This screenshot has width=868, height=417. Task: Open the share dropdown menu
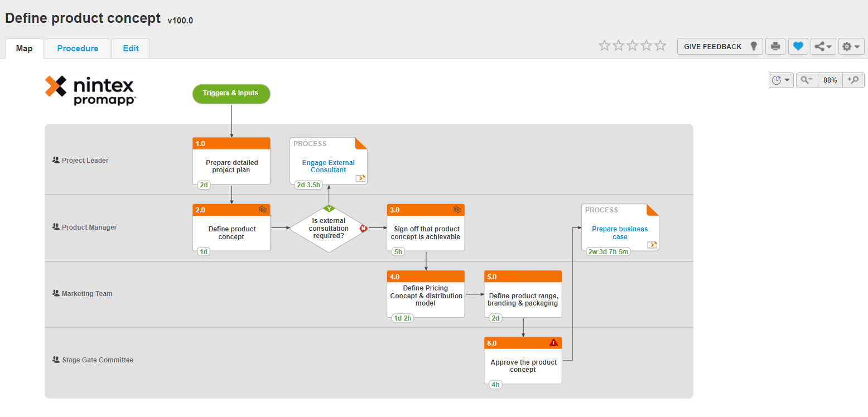823,46
